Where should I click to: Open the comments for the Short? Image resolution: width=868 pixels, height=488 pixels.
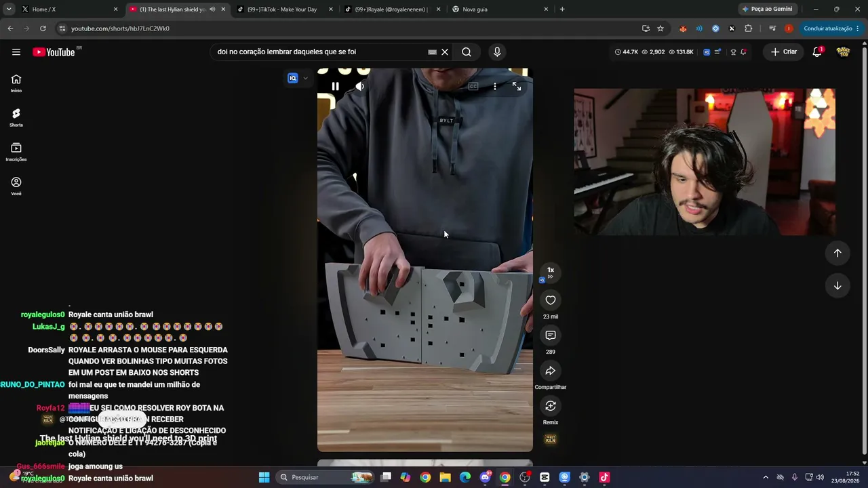(x=551, y=335)
